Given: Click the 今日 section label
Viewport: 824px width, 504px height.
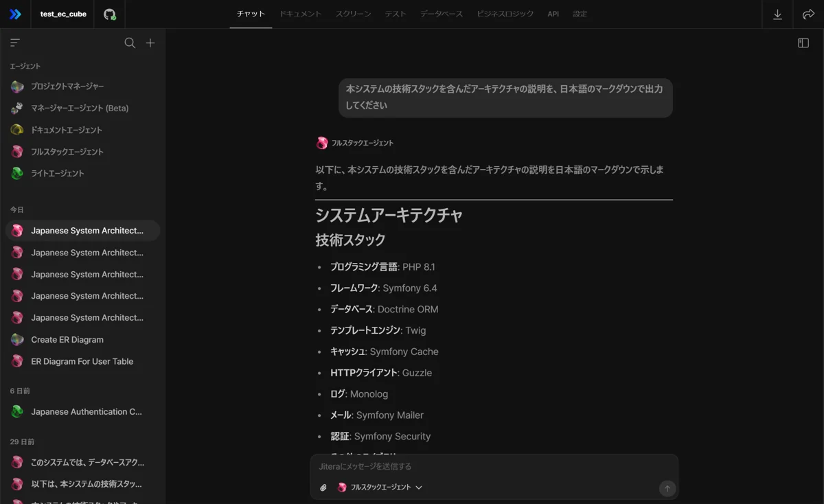Looking at the screenshot, I should pos(16,209).
